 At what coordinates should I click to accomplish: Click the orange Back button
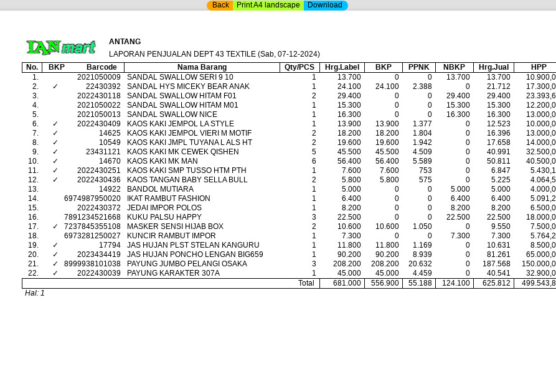pos(220,6)
